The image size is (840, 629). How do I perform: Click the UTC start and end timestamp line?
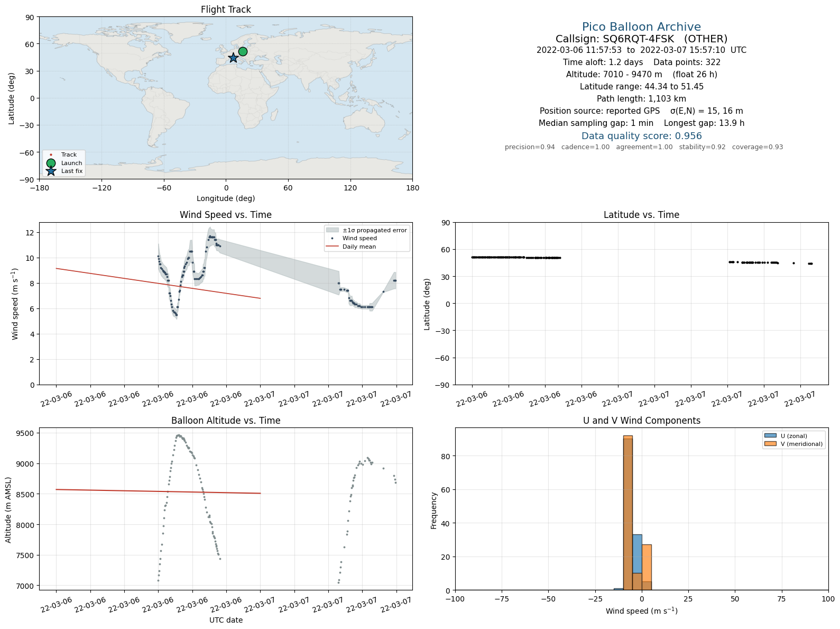pyautogui.click(x=641, y=50)
